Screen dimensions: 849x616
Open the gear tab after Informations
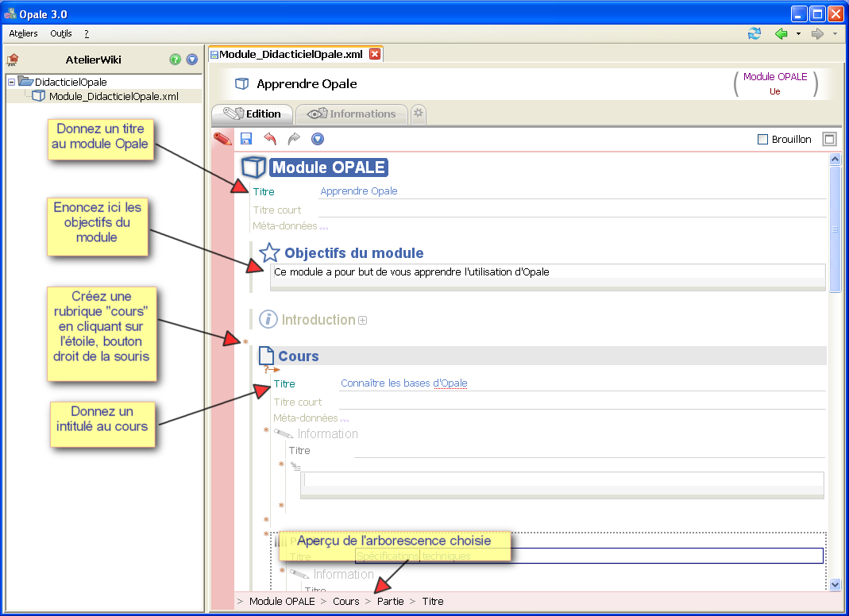tap(418, 114)
